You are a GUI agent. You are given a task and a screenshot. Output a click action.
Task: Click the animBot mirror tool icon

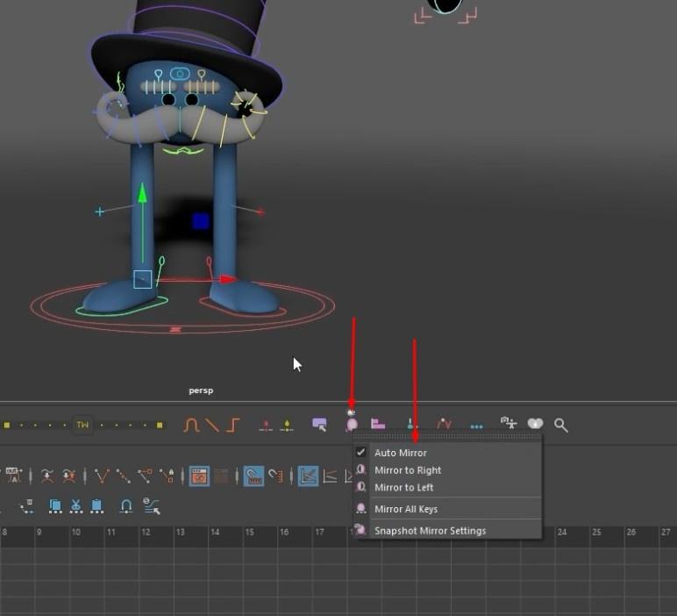352,425
